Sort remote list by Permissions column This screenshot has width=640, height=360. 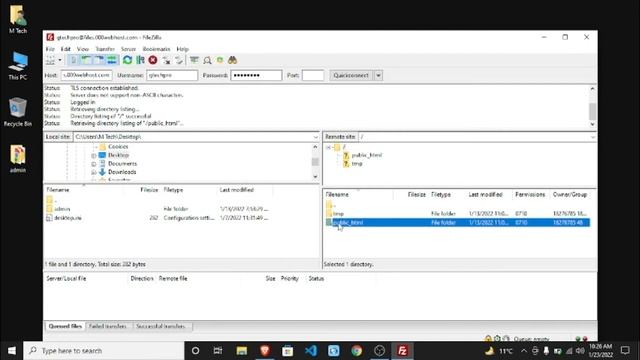pyautogui.click(x=530, y=195)
